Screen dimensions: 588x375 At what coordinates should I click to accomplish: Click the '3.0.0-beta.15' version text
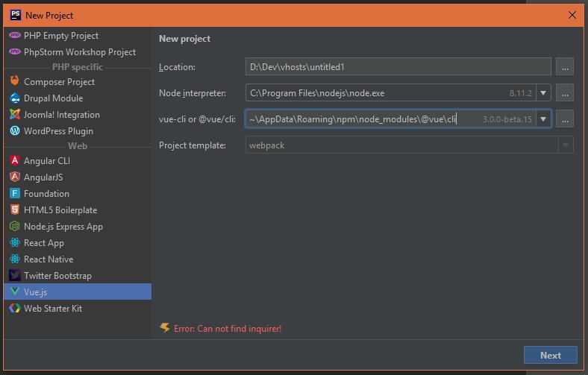click(507, 119)
